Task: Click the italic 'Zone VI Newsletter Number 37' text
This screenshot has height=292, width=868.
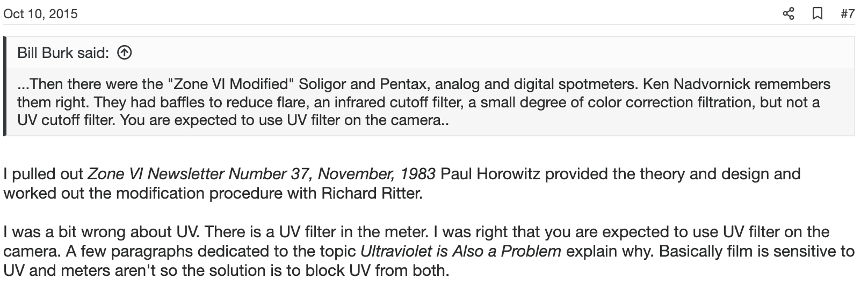Action: (200, 174)
